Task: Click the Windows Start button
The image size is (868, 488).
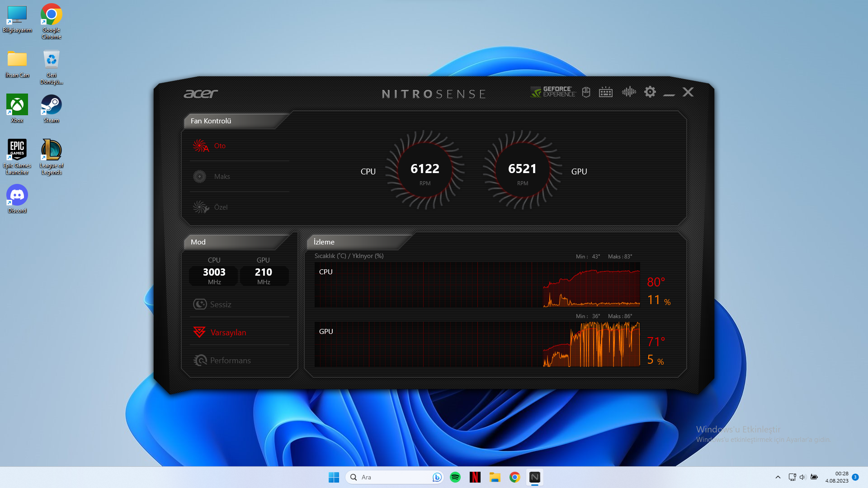Action: (x=334, y=477)
